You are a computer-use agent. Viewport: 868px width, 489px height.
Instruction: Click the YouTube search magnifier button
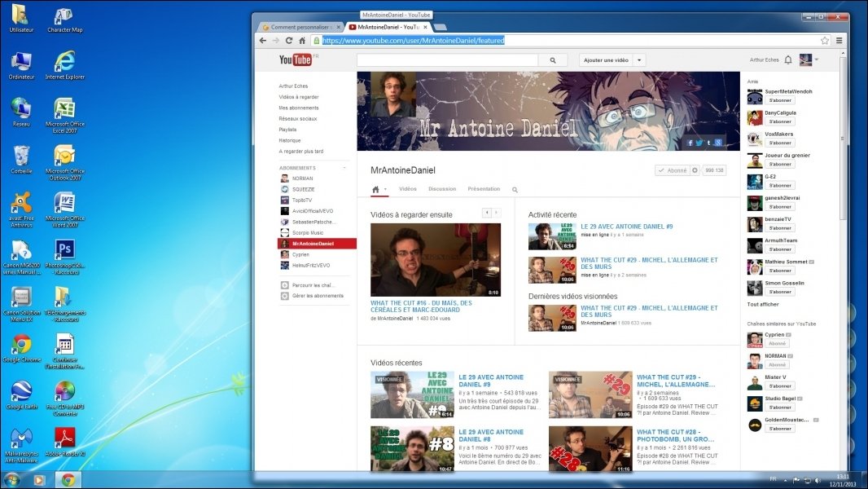[x=552, y=59]
